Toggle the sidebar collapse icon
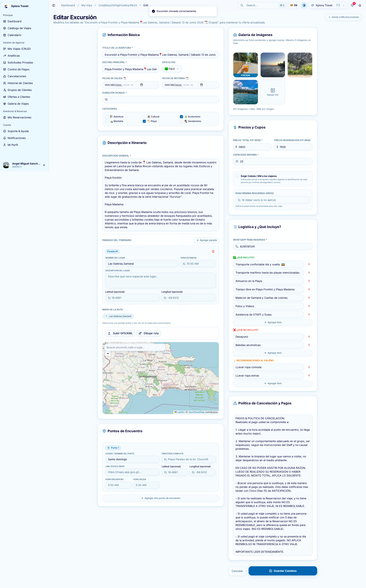 pyautogui.click(x=54, y=5)
